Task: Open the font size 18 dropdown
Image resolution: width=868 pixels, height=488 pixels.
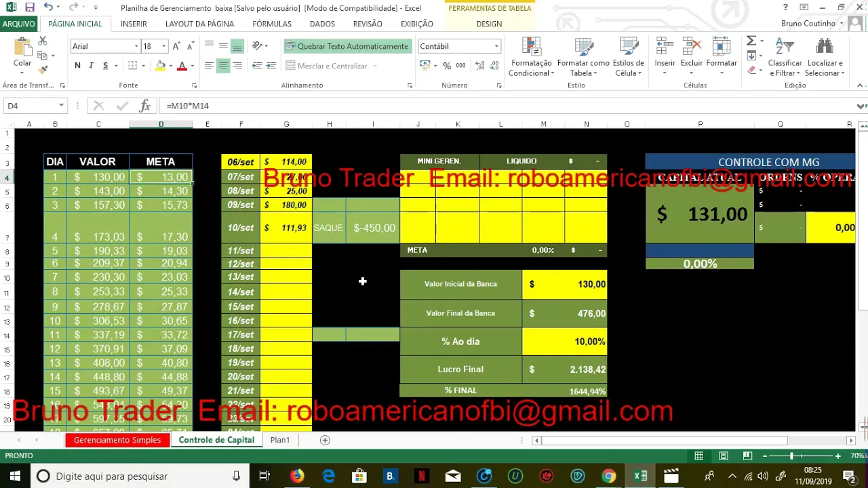Action: (x=163, y=46)
